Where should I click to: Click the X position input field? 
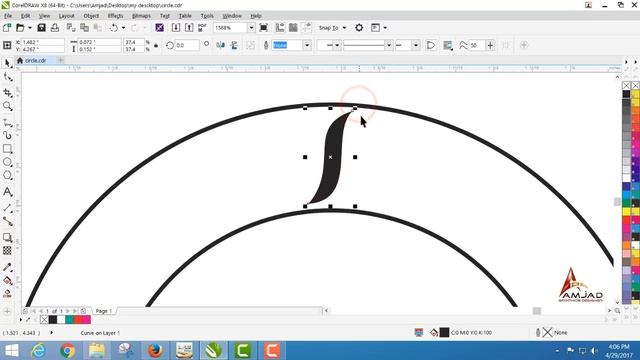(x=42, y=42)
